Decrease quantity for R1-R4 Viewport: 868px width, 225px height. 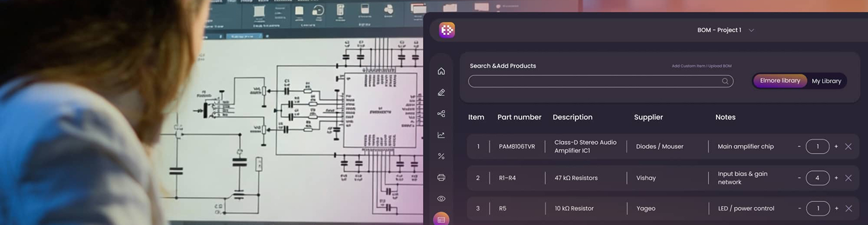pos(799,178)
